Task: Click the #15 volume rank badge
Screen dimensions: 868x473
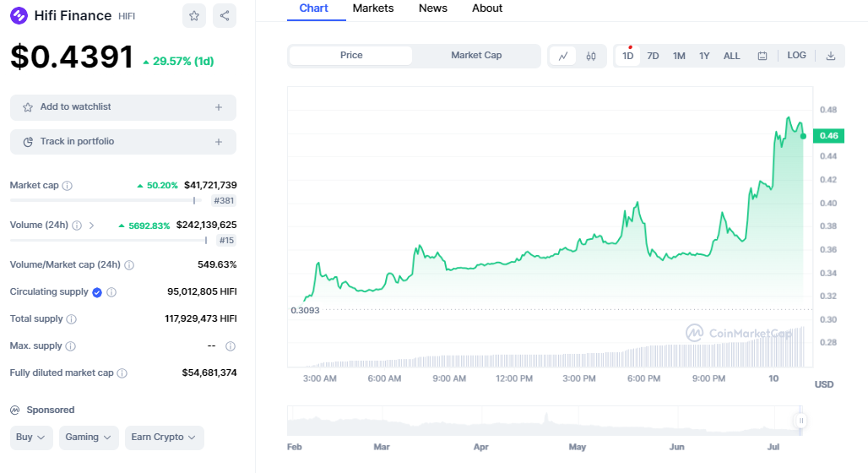Action: 226,241
